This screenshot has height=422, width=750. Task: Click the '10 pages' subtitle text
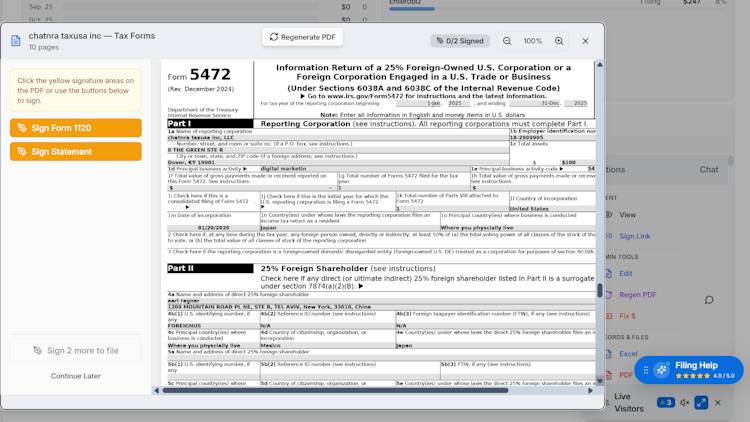click(x=44, y=47)
